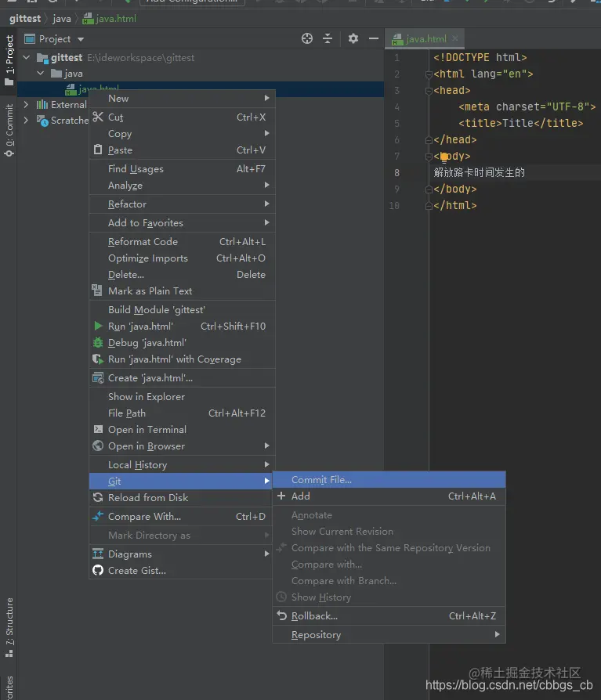Expand the Copy submenu
The height and width of the screenshot is (700, 601).
[183, 133]
